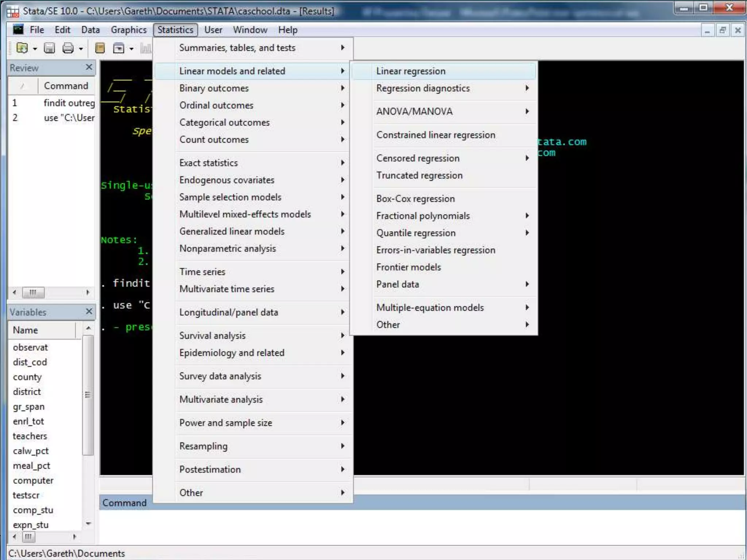Close the Variables panel with its X

tap(89, 311)
